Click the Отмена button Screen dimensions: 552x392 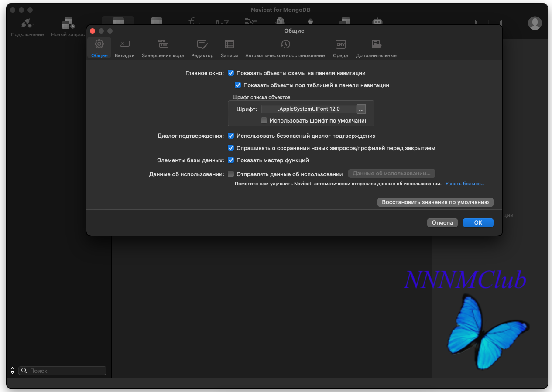pyautogui.click(x=442, y=223)
